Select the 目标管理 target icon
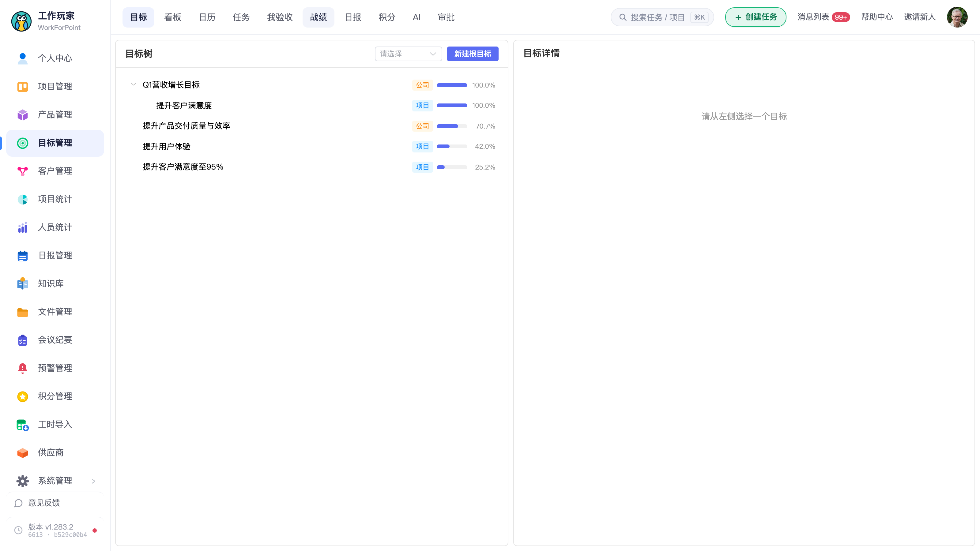980x551 pixels. point(22,143)
